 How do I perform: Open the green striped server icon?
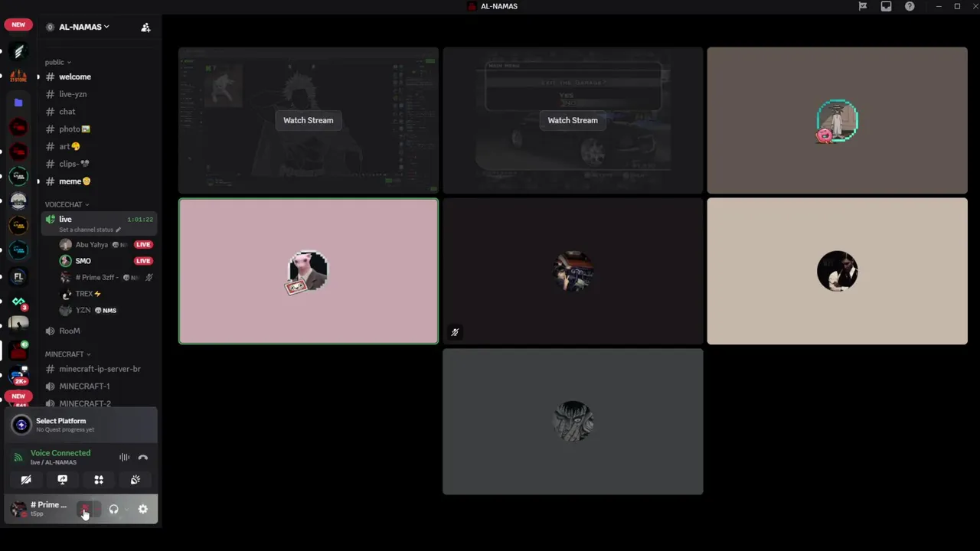point(18,51)
